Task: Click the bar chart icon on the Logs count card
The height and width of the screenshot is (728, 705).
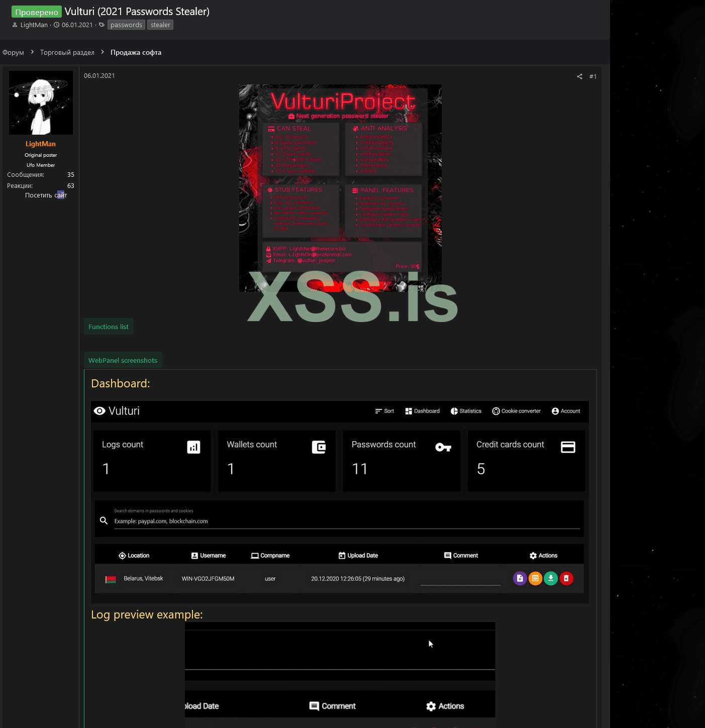Action: click(193, 447)
